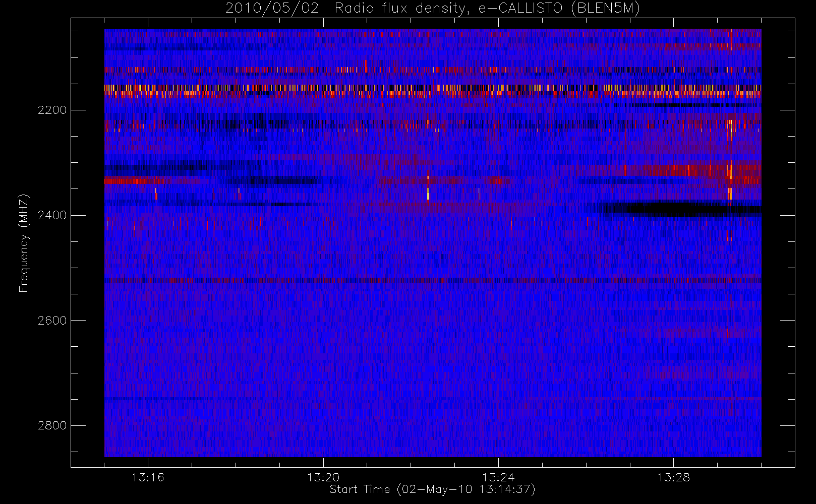The width and height of the screenshot is (816, 504).
Task: Select the 2200 frequency axis label
Action: coord(52,110)
